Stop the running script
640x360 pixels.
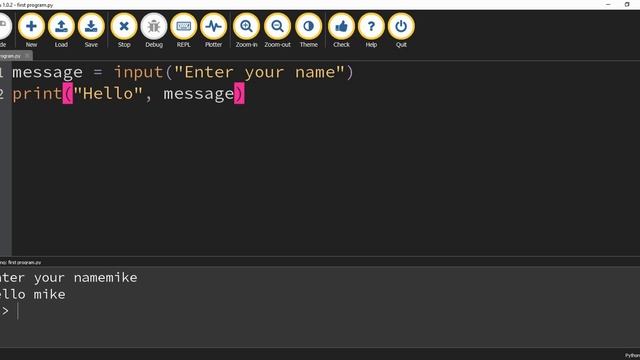click(124, 31)
